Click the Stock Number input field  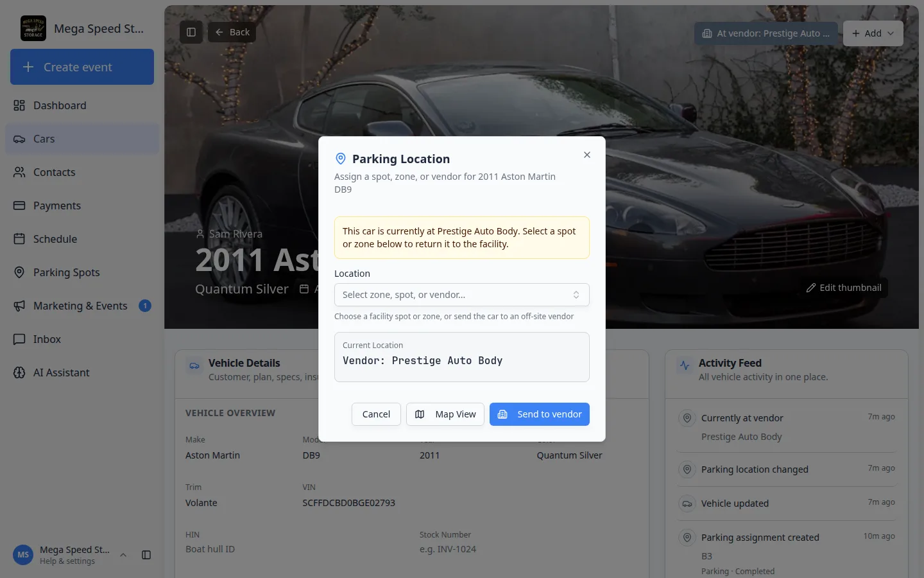coord(448,549)
